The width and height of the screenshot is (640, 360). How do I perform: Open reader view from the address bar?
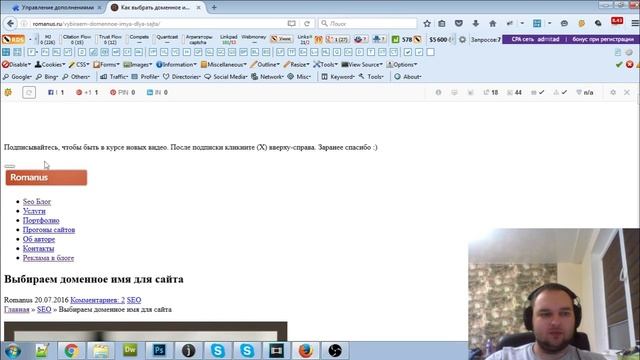(291, 24)
